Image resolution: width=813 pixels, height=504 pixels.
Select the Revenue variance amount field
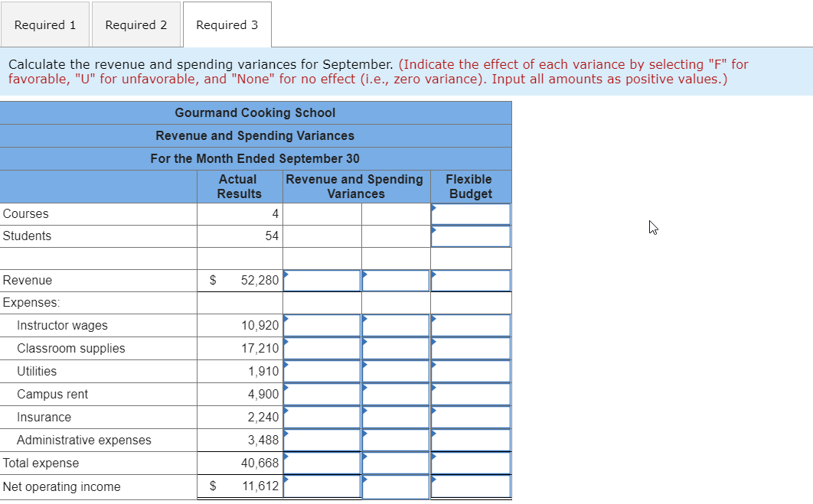click(x=322, y=280)
